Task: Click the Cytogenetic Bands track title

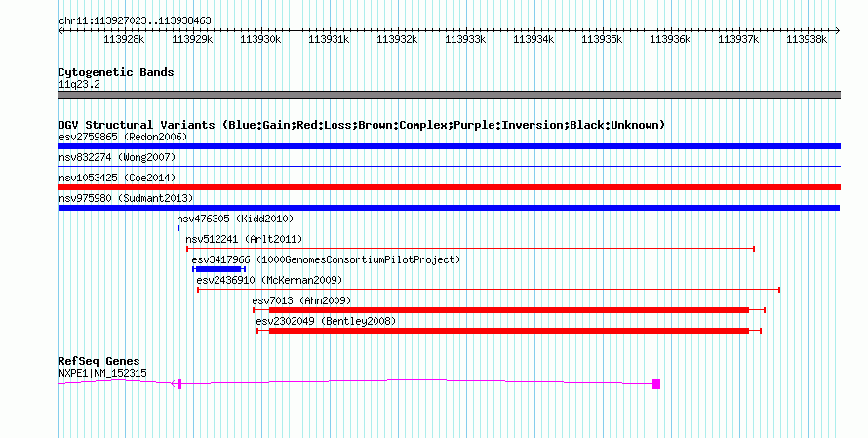Action: (x=116, y=72)
